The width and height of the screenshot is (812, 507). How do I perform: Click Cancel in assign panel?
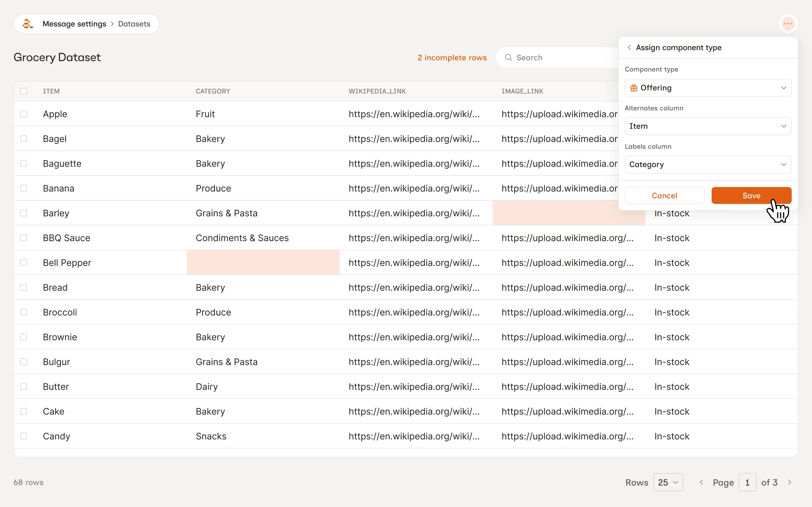click(x=664, y=195)
